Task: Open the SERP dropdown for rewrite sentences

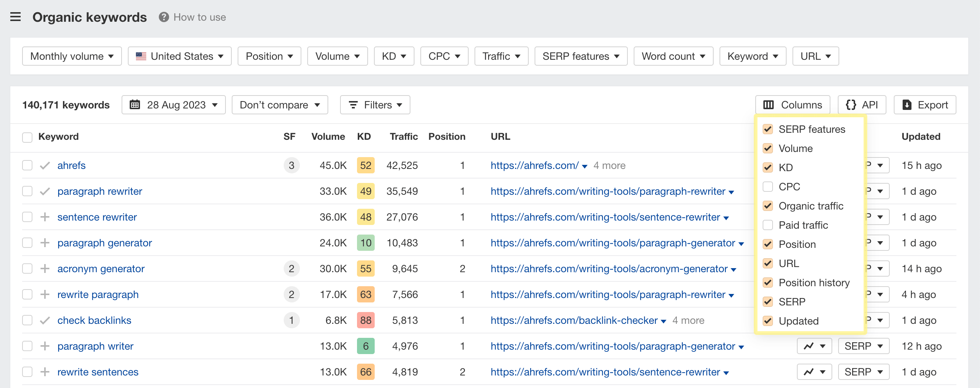Action: click(863, 372)
